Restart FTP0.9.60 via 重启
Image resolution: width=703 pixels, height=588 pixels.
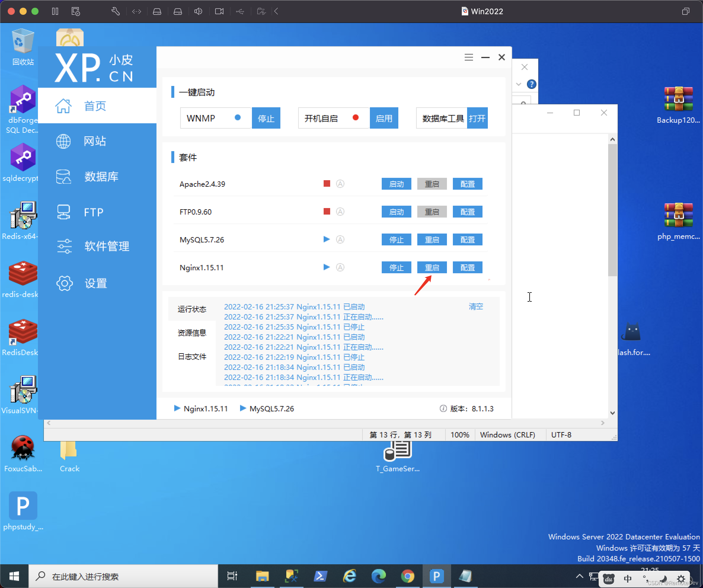432,212
